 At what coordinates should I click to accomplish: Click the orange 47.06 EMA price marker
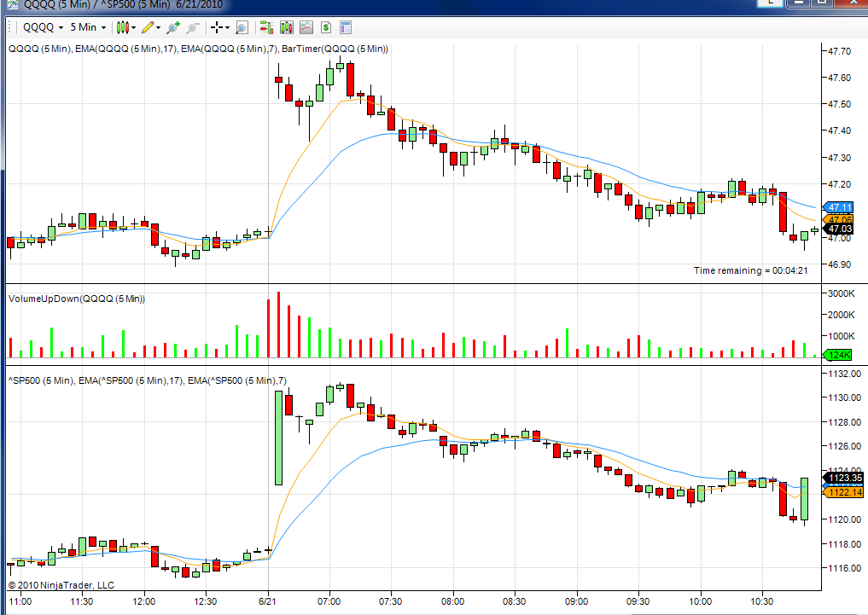pyautogui.click(x=838, y=219)
